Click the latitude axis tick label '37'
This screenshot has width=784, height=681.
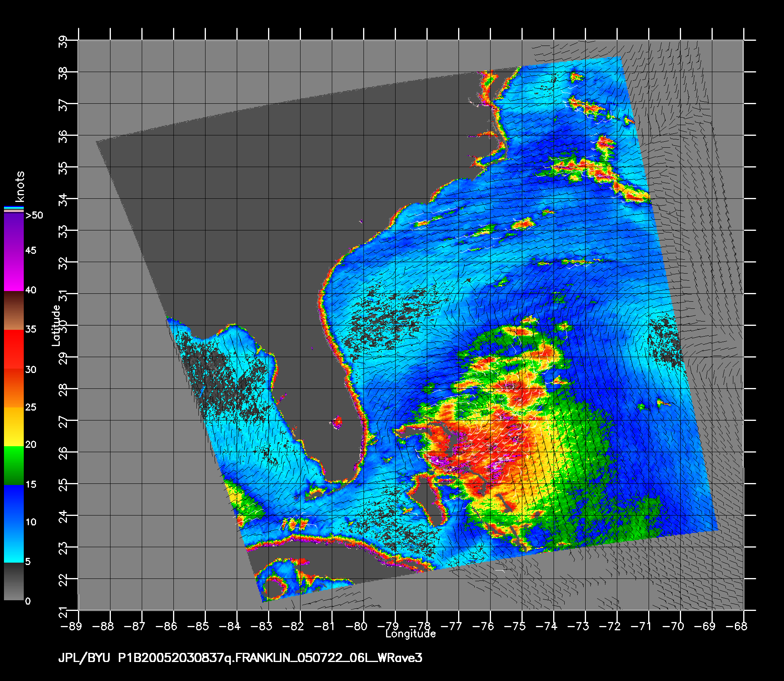[63, 105]
